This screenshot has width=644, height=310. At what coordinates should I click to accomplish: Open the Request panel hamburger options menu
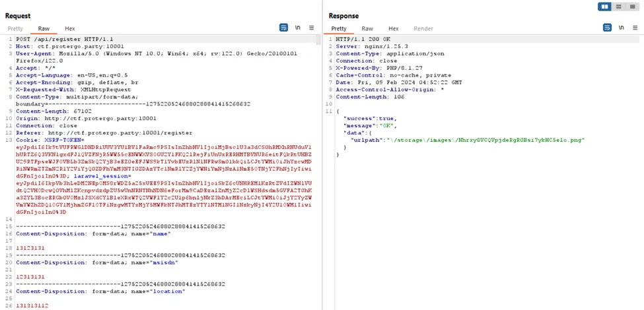point(312,28)
